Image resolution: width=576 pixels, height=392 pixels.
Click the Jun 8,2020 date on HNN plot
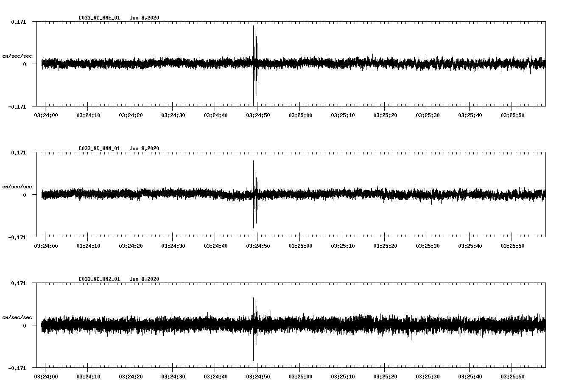[x=145, y=148]
